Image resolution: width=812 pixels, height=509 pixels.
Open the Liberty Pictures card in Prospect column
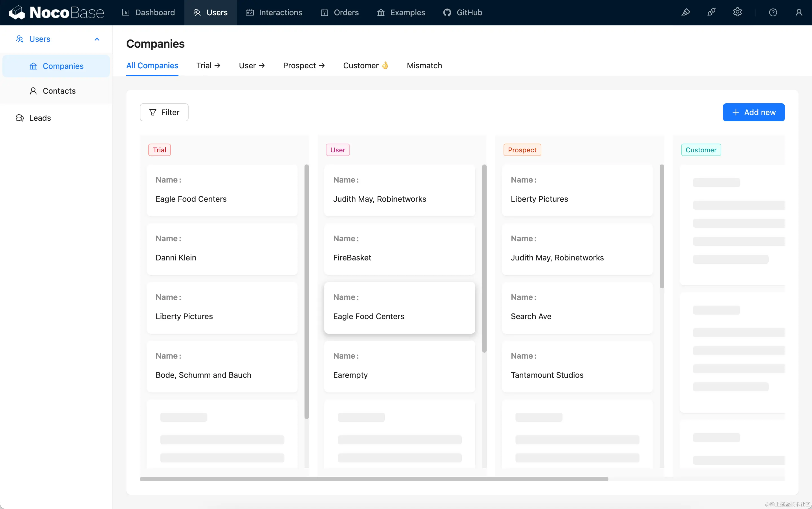[x=577, y=190]
